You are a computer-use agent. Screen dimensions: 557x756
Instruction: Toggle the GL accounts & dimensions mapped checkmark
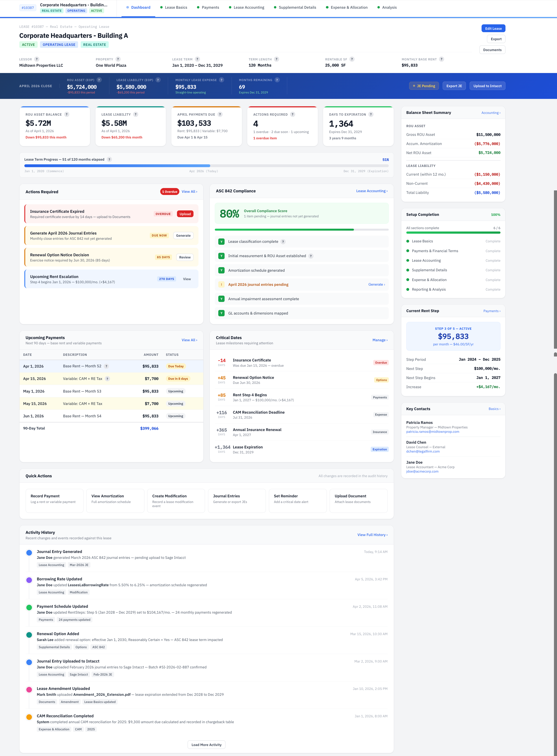coord(222,313)
